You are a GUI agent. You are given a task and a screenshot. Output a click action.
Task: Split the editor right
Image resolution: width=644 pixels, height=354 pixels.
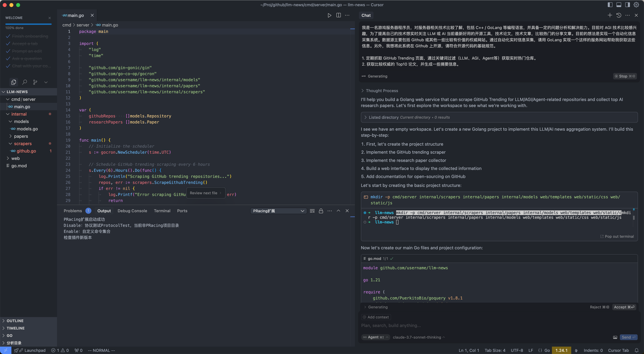338,15
